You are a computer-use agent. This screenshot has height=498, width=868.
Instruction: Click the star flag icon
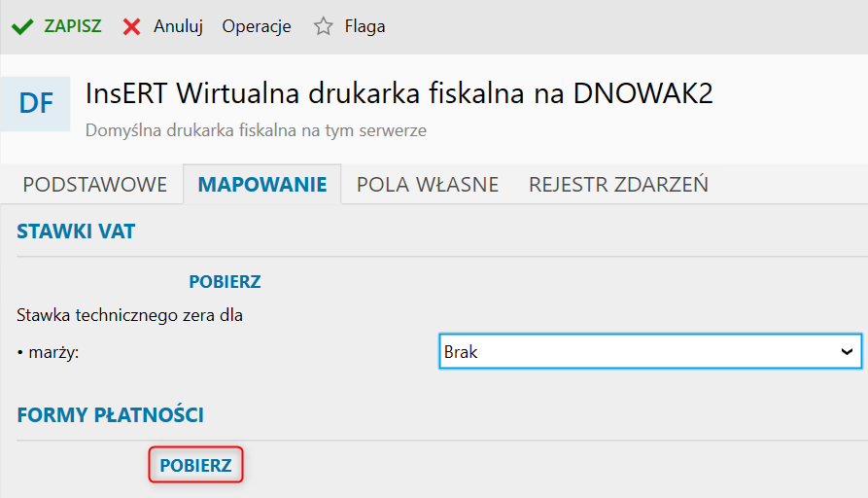[x=323, y=26]
